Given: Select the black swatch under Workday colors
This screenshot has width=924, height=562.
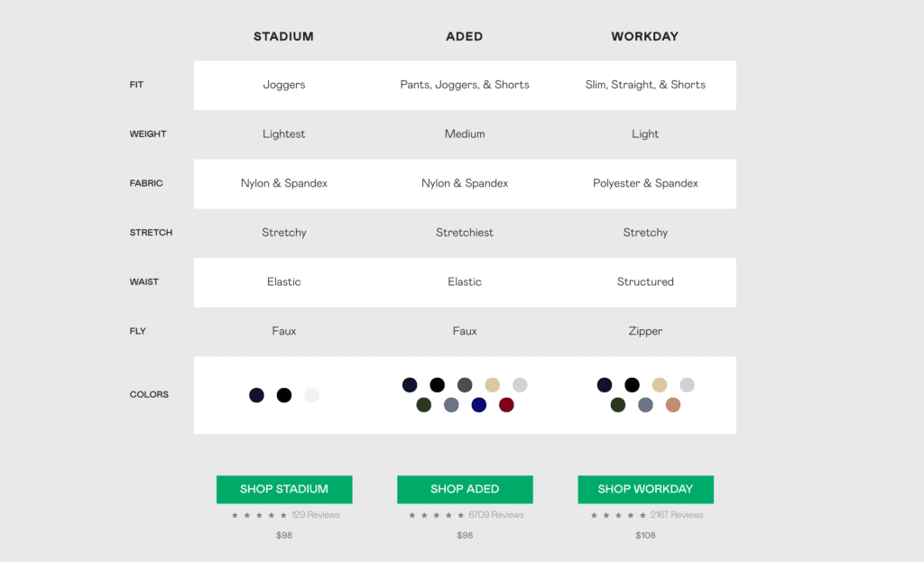Looking at the screenshot, I should (x=632, y=384).
